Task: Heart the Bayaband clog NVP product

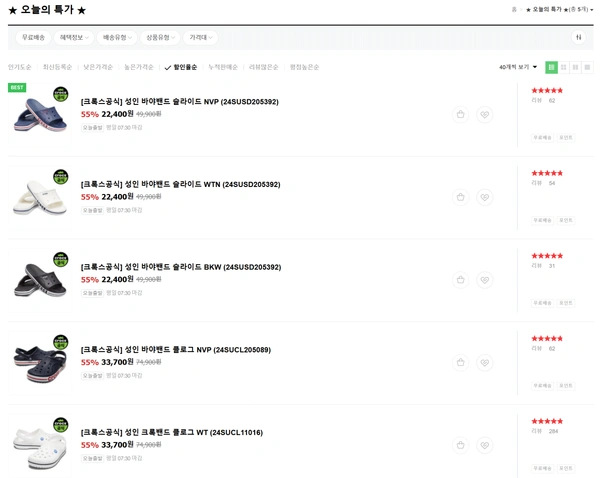Action: click(485, 363)
